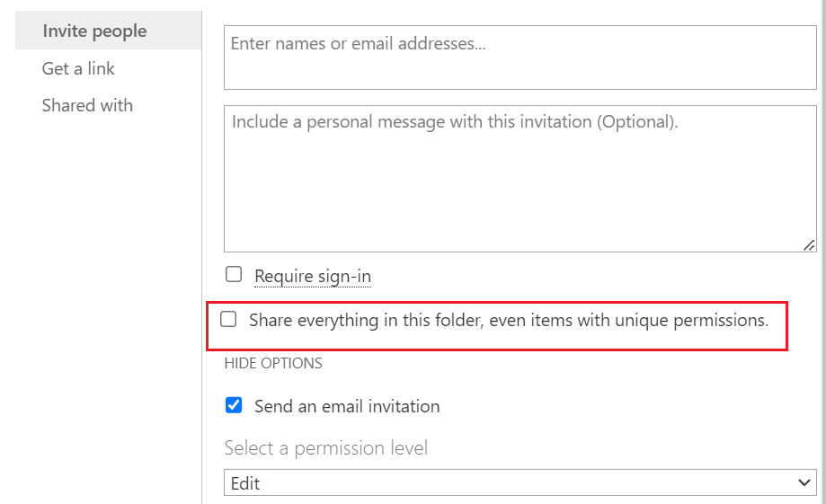Click the vertical scrollbar at right edge
This screenshot has width=826, height=504.
(x=822, y=252)
